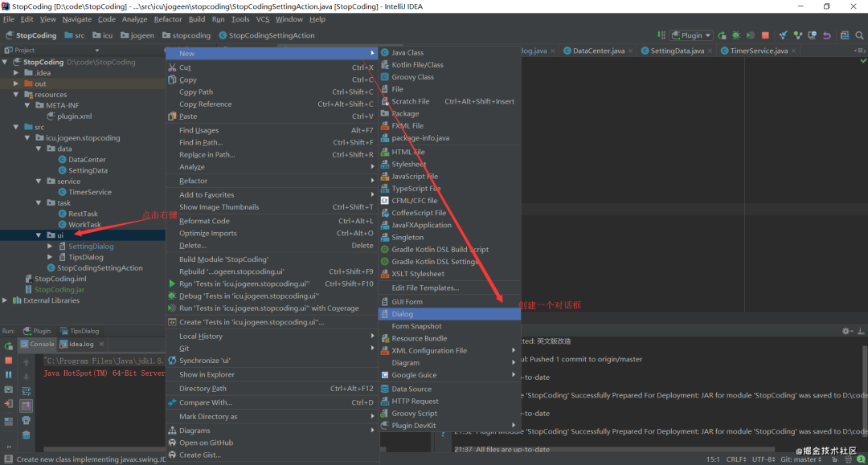Click VCS Commit icon in toolbar

(798, 35)
